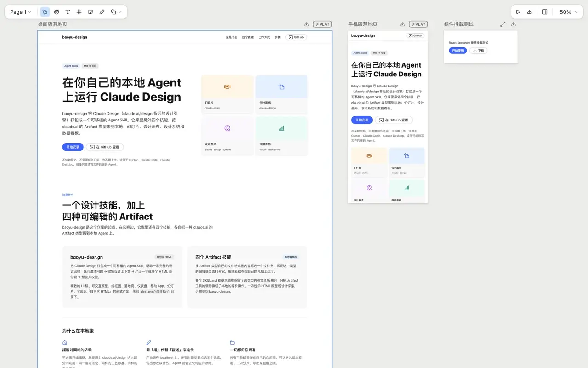The height and width of the screenshot is (368, 588).
Task: Choose the pencil draw tool
Action: click(102, 12)
